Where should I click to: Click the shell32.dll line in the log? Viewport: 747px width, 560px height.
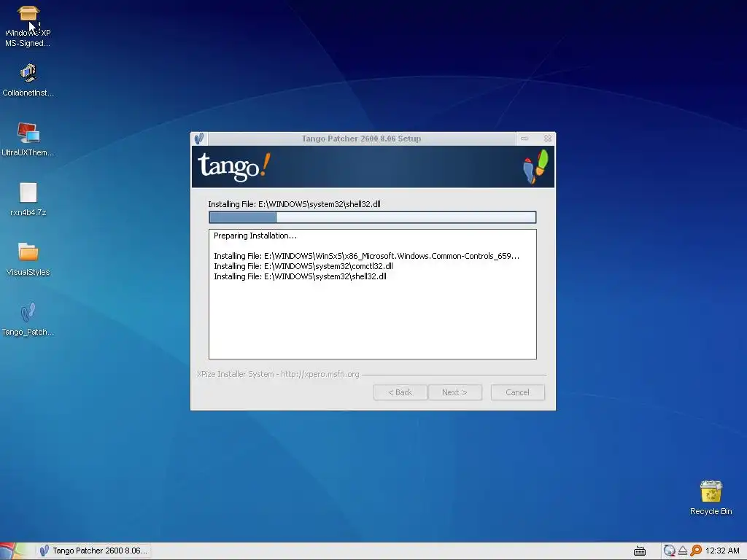pos(300,276)
